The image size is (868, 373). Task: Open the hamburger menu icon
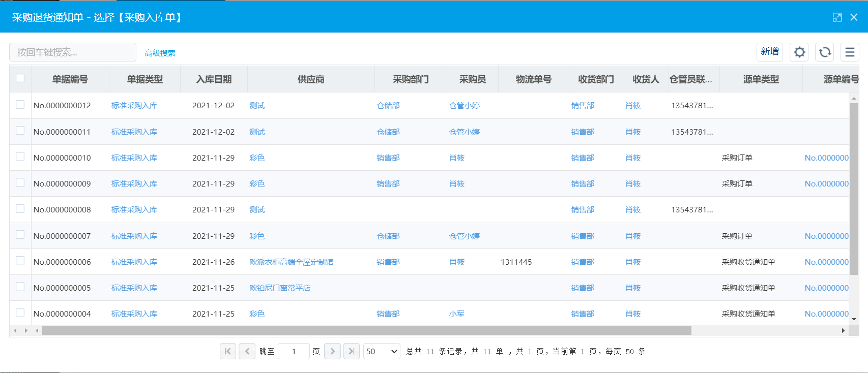coord(850,52)
